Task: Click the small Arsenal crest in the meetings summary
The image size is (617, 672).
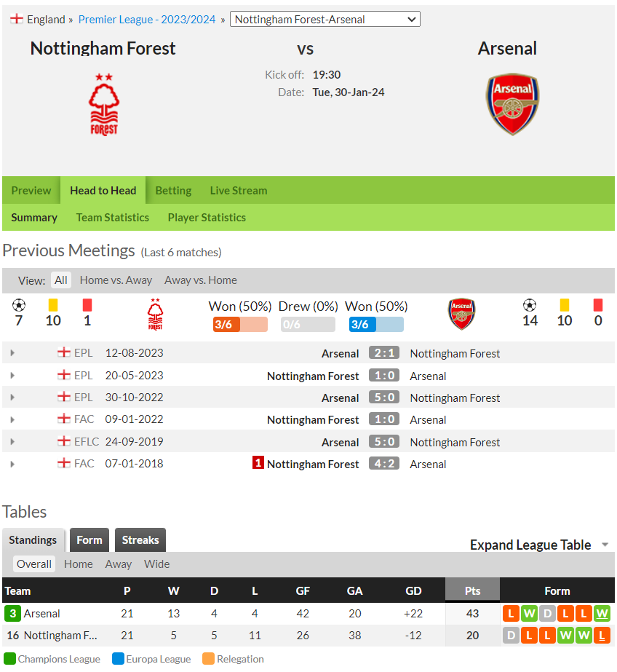Action: pyautogui.click(x=461, y=314)
